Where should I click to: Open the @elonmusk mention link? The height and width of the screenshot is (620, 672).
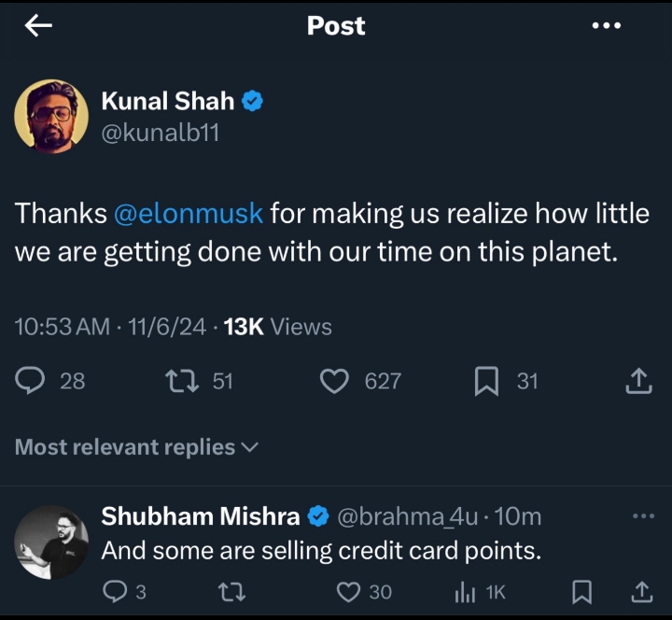coord(189,214)
